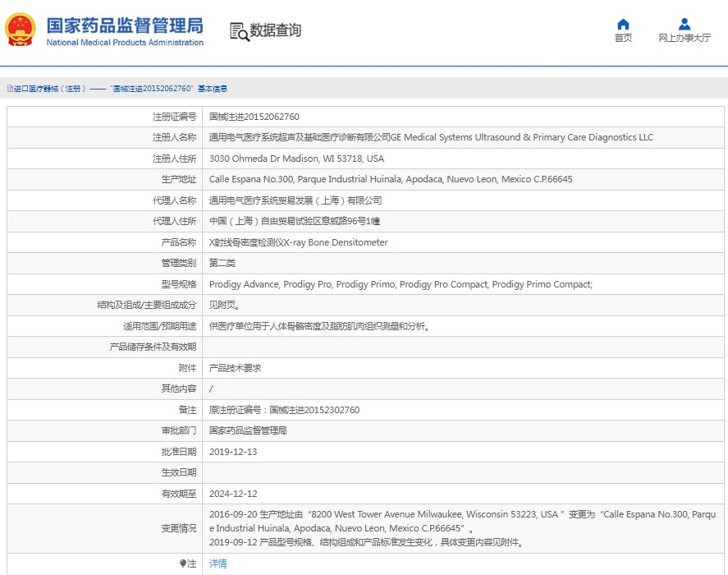
Task: Click 变更情况 row label
Action: pyautogui.click(x=179, y=528)
